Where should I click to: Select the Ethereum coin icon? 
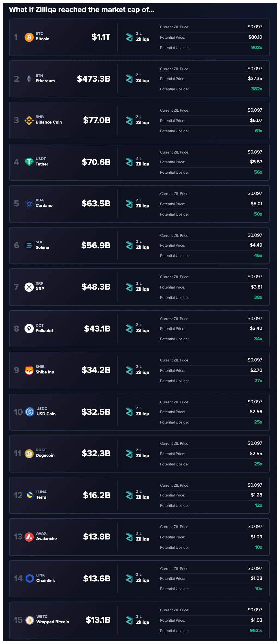tap(29, 79)
